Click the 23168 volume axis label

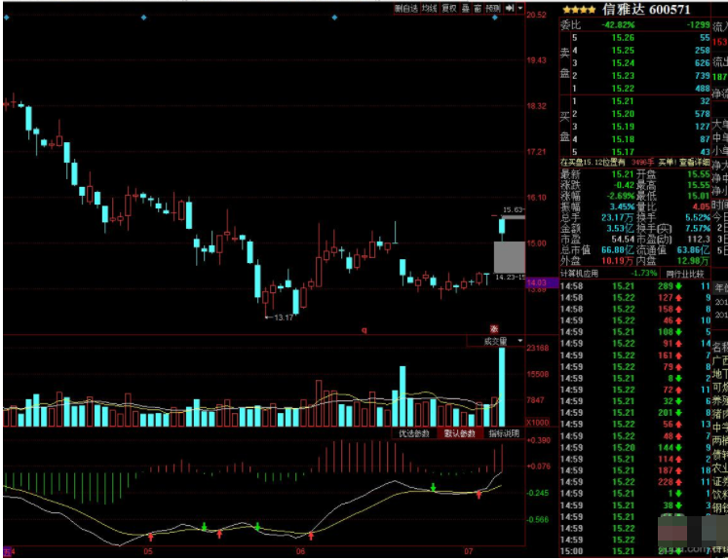pyautogui.click(x=538, y=348)
